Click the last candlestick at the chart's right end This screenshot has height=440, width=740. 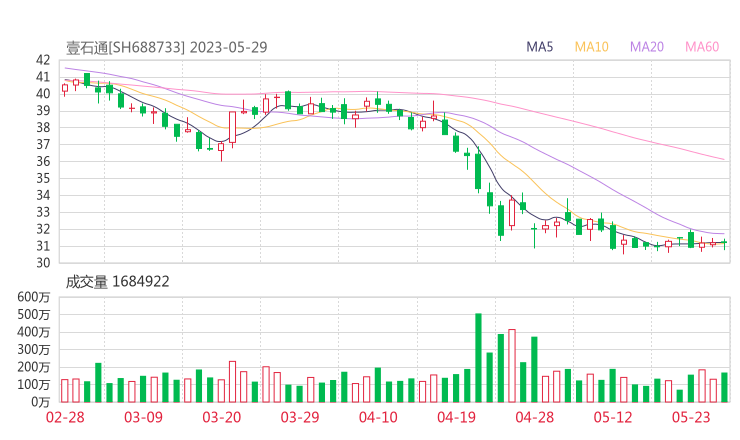pyautogui.click(x=724, y=244)
